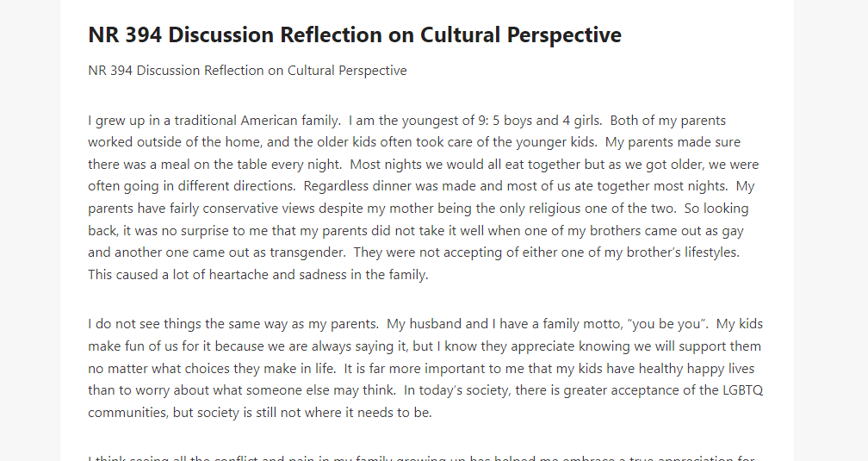Image resolution: width=868 pixels, height=461 pixels.
Task: Click the partially visible third paragraph line
Action: click(x=421, y=458)
